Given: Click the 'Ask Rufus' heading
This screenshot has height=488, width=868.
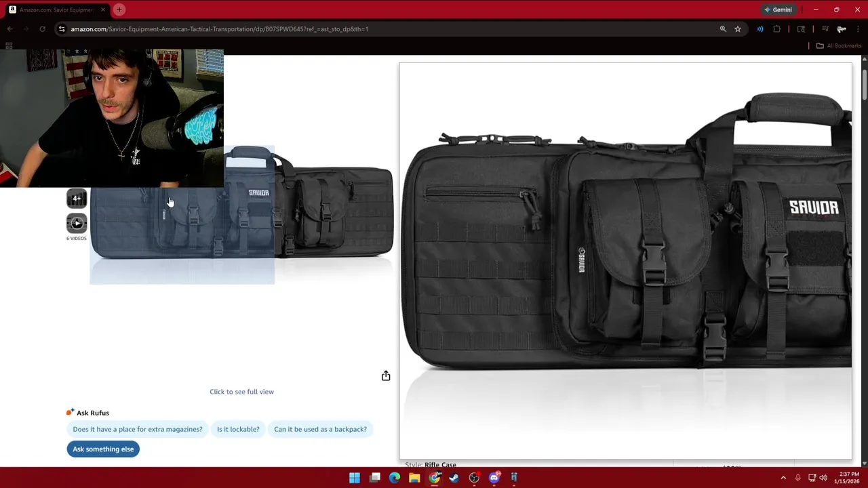Looking at the screenshot, I should [x=93, y=413].
